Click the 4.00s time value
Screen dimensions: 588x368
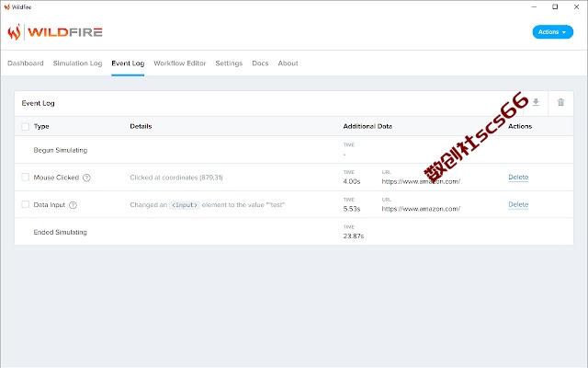click(352, 181)
